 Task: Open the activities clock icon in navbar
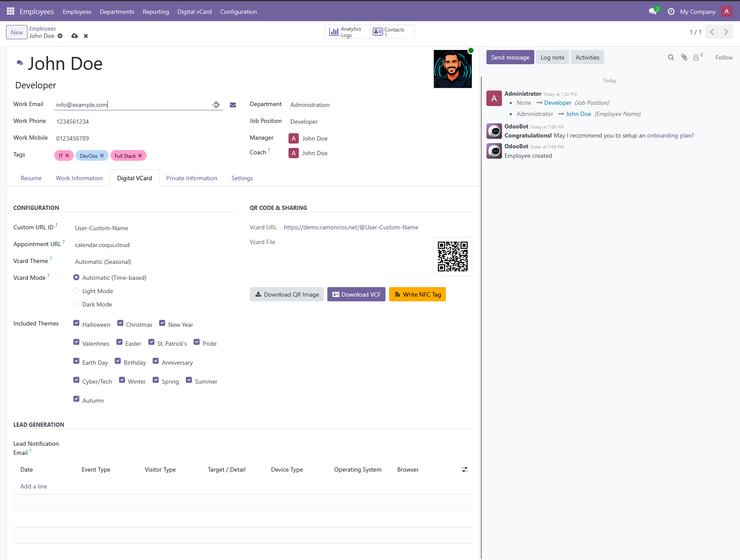point(671,12)
